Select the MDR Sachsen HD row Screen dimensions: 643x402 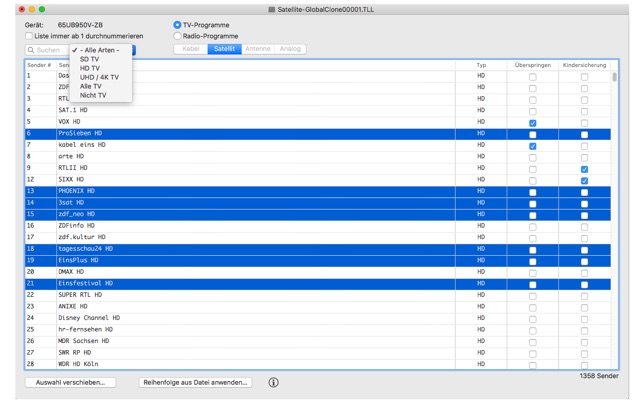pos(318,341)
